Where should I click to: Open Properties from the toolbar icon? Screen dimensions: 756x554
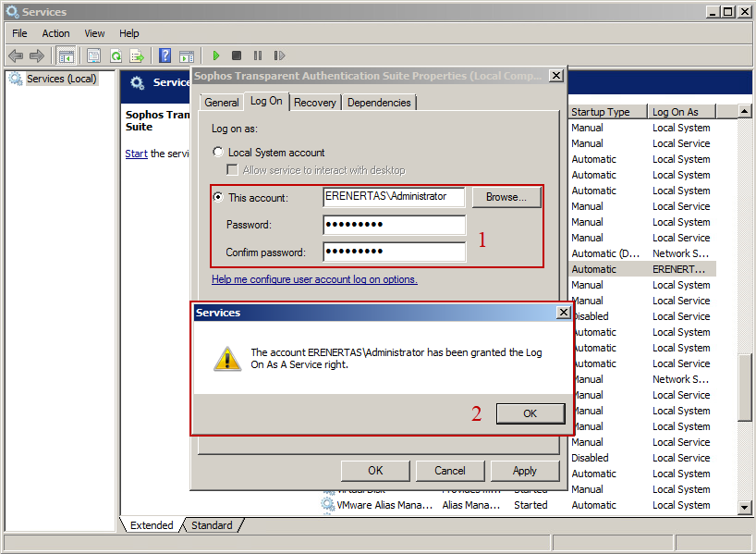[x=93, y=56]
